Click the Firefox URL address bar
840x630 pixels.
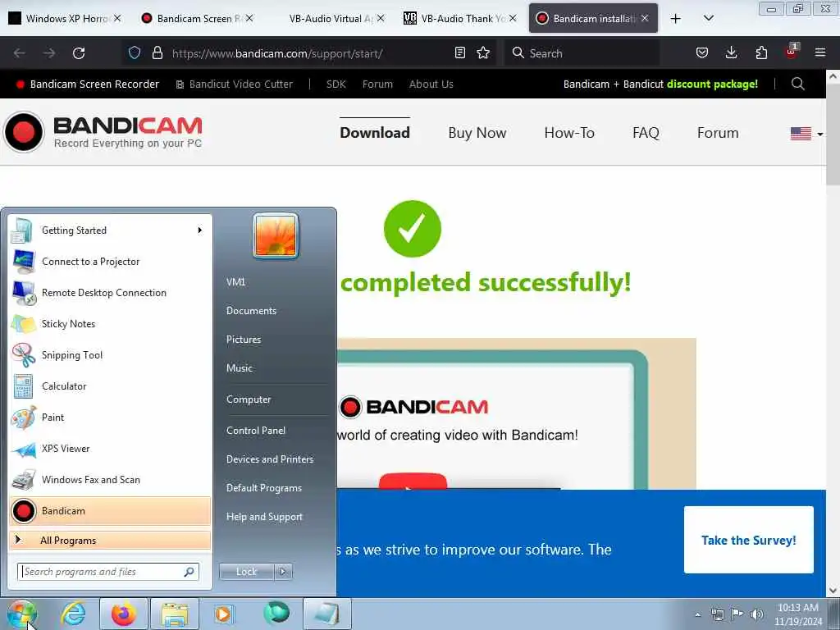click(308, 53)
